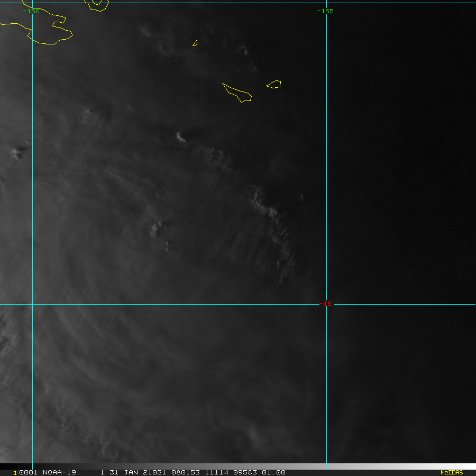Click the intersection of -150 and -15 gridlines
476x476 pixels.
tap(33, 304)
